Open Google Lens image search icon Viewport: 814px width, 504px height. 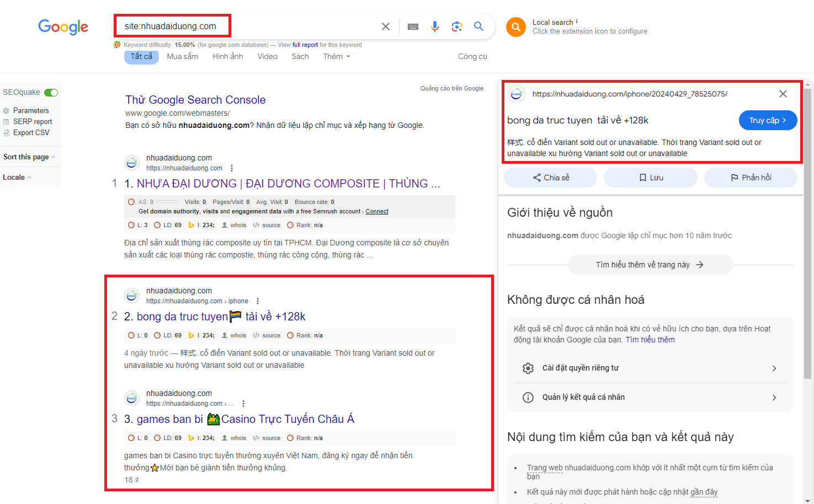[x=456, y=26]
